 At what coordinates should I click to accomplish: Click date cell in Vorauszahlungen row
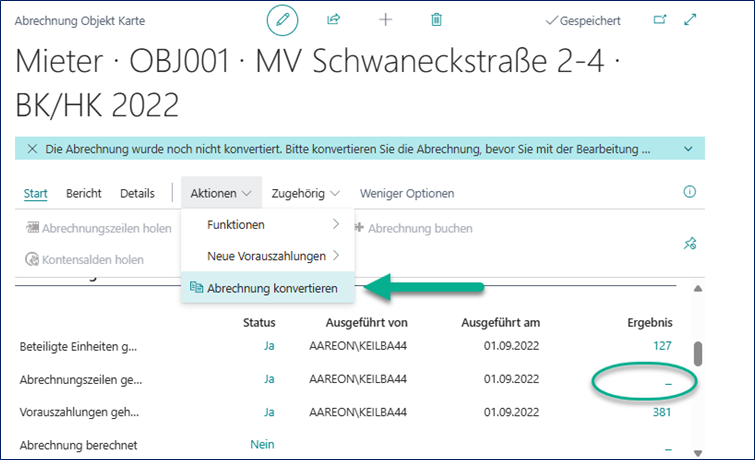point(511,412)
